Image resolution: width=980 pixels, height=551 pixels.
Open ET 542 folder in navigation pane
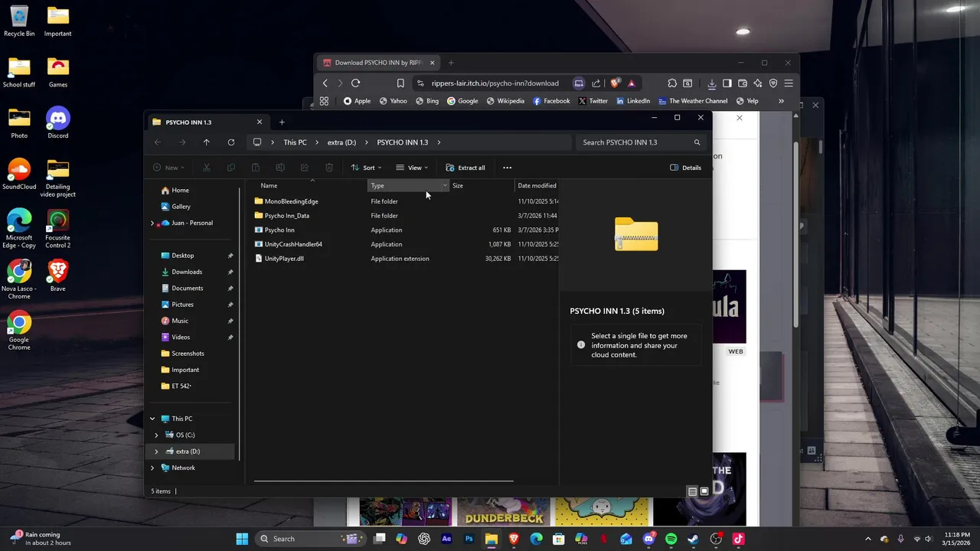(x=181, y=386)
